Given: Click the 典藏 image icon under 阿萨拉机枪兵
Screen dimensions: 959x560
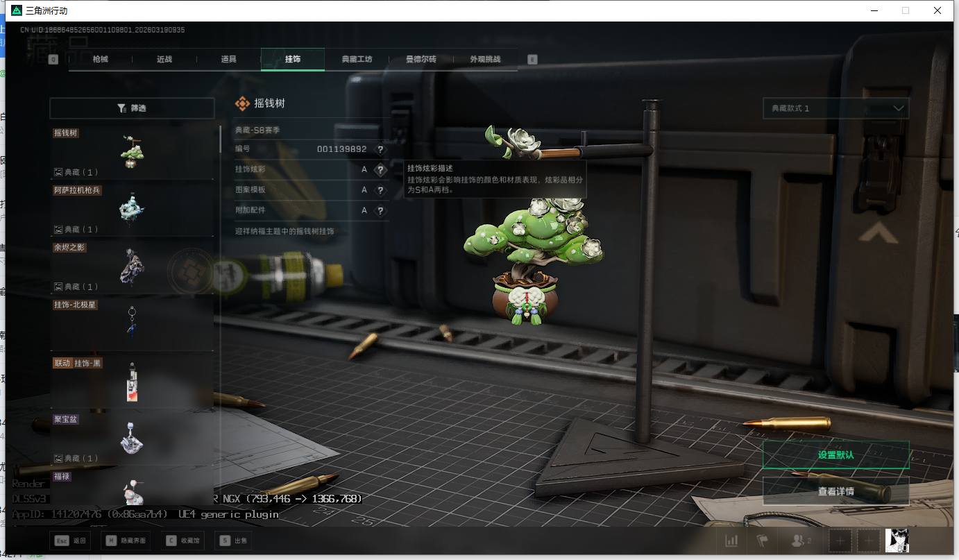Looking at the screenshot, I should [x=58, y=229].
